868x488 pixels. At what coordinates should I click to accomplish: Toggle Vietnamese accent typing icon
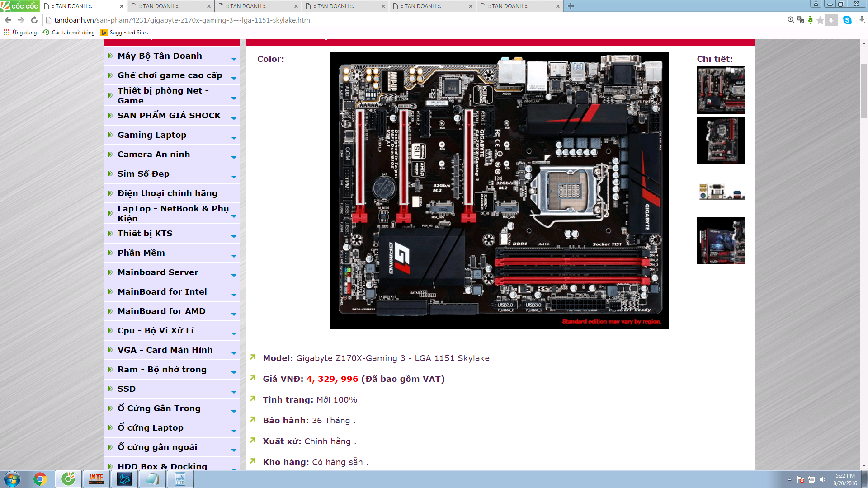(810, 20)
